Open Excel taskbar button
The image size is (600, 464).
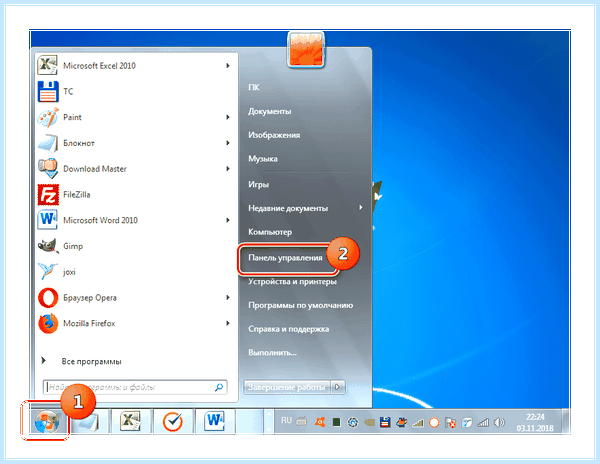point(131,422)
